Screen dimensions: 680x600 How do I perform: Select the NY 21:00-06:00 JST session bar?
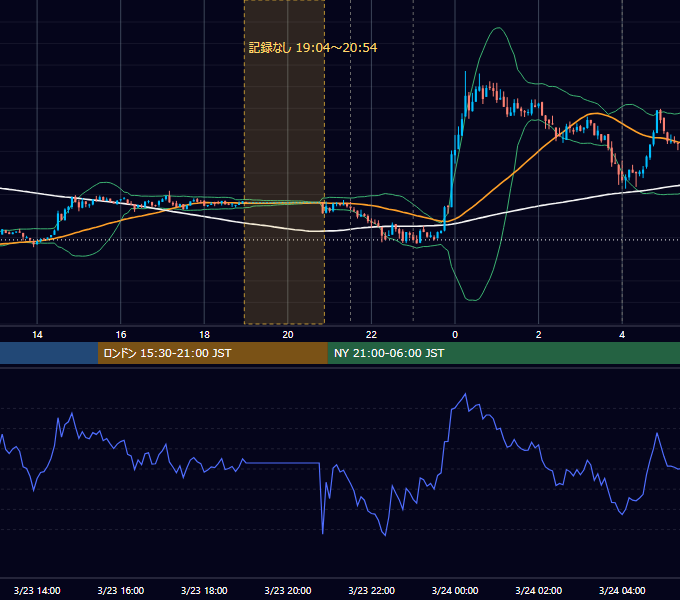point(503,353)
